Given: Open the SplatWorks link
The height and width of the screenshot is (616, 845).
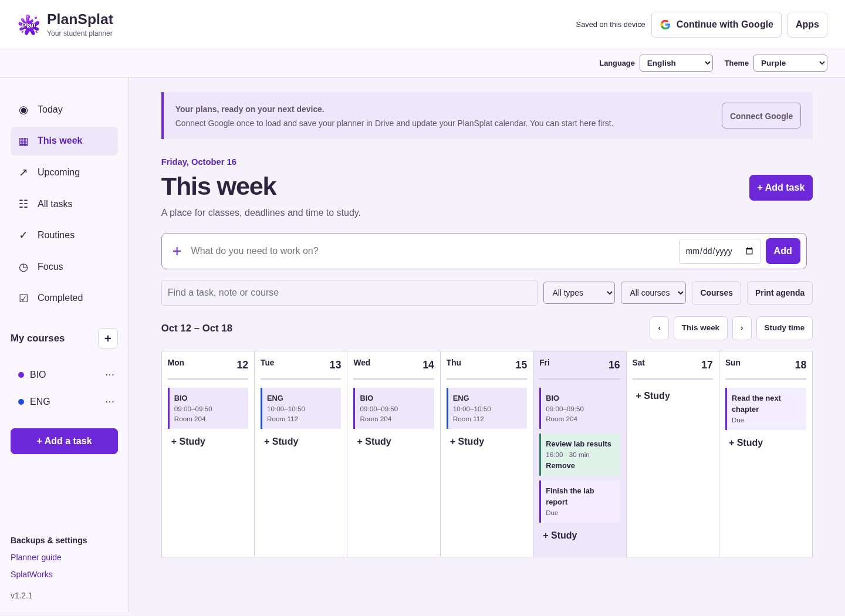Looking at the screenshot, I should 32,574.
